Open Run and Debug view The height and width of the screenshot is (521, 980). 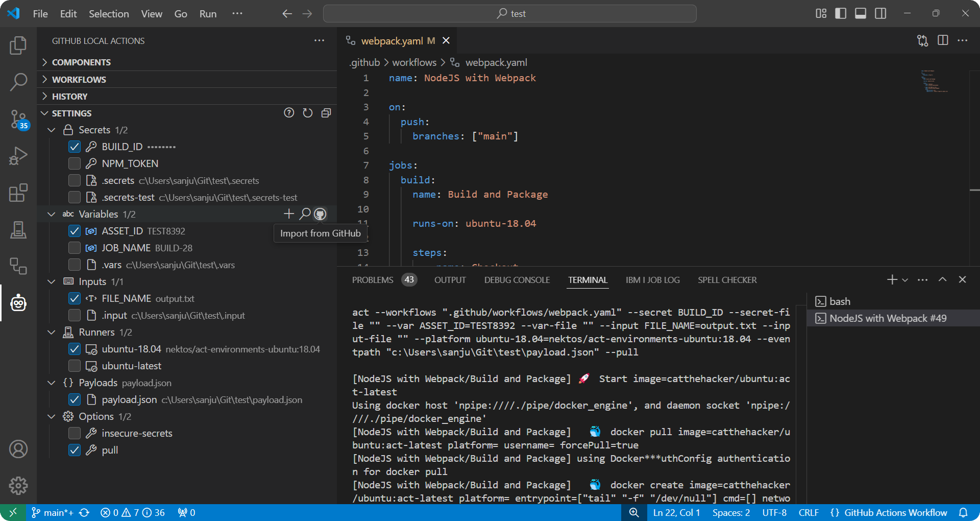[x=18, y=156]
